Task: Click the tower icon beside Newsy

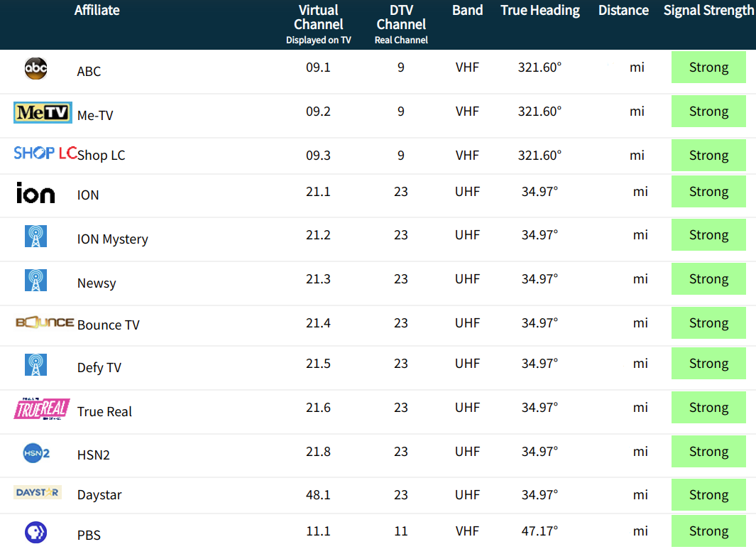Action: pyautogui.click(x=35, y=281)
